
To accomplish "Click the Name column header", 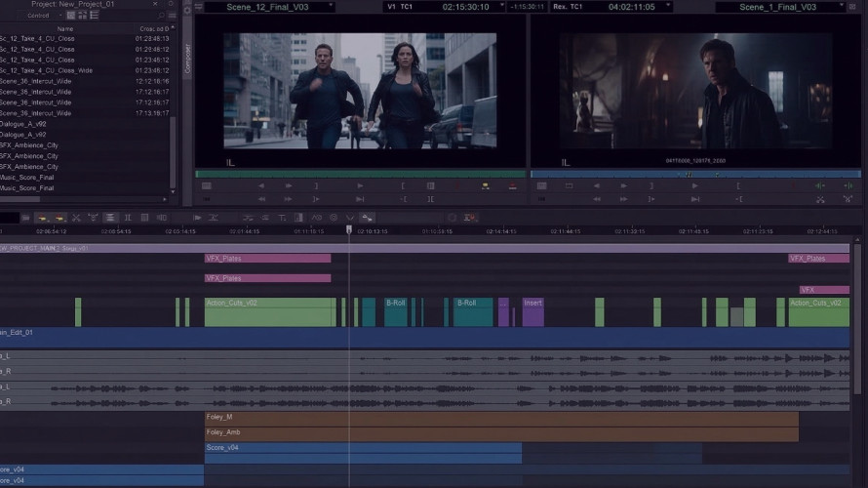I will pos(65,29).
